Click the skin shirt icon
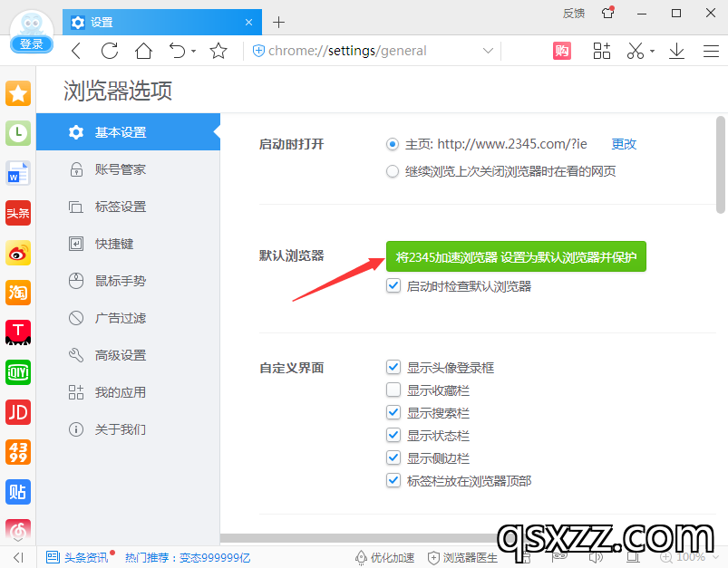The height and width of the screenshot is (568, 728). point(608,13)
